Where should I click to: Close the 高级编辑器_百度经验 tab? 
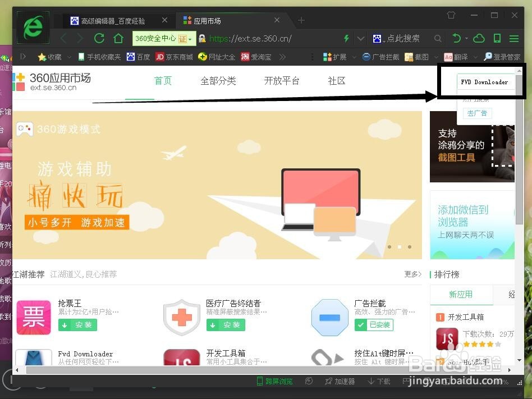(x=164, y=20)
